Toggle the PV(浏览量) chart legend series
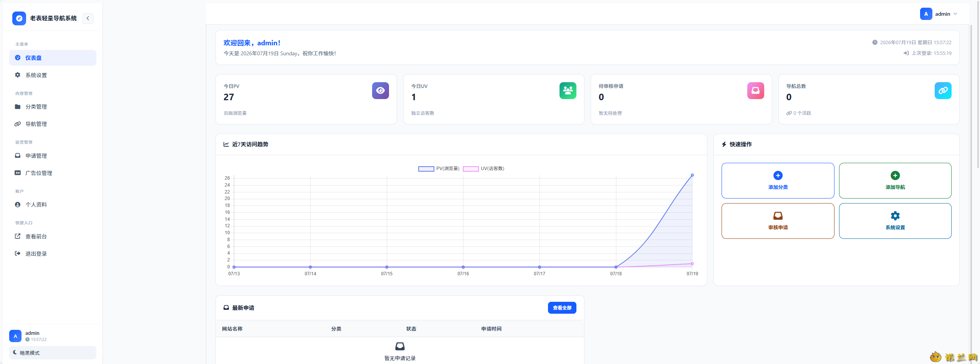 (439, 169)
